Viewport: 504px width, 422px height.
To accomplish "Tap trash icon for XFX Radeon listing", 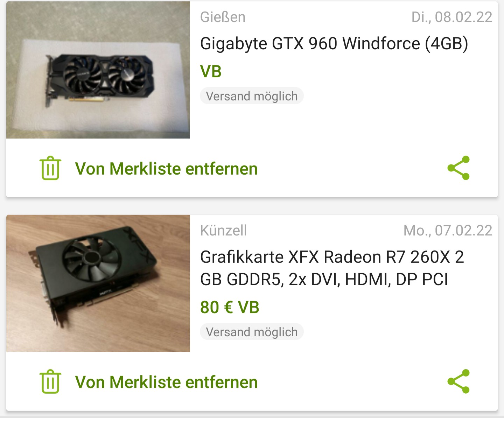I will (50, 382).
